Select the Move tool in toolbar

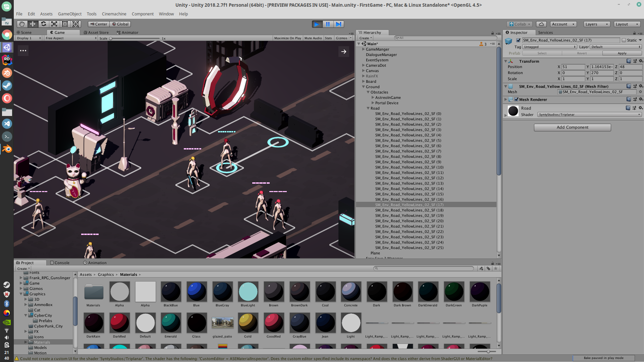tap(33, 24)
